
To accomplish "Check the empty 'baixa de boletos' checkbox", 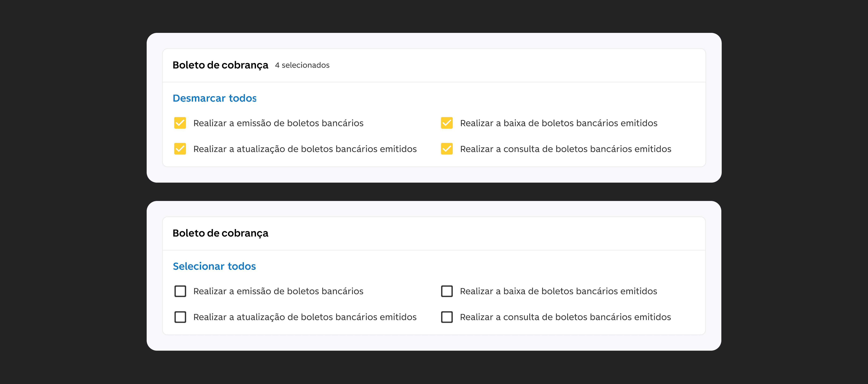I will pyautogui.click(x=447, y=291).
